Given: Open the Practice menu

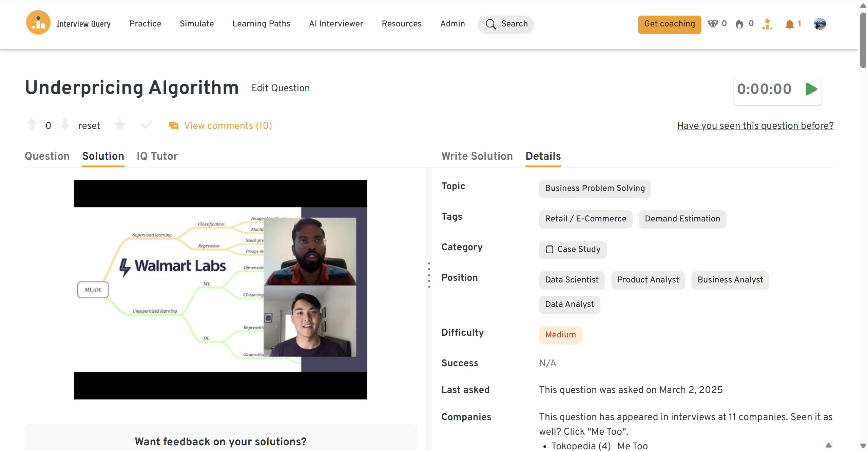Looking at the screenshot, I should [145, 24].
